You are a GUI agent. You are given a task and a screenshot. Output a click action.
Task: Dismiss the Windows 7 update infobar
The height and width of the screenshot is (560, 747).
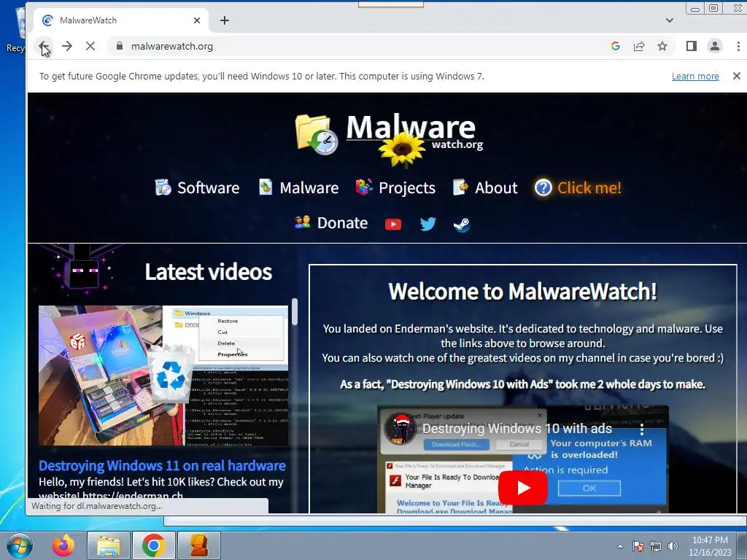737,76
